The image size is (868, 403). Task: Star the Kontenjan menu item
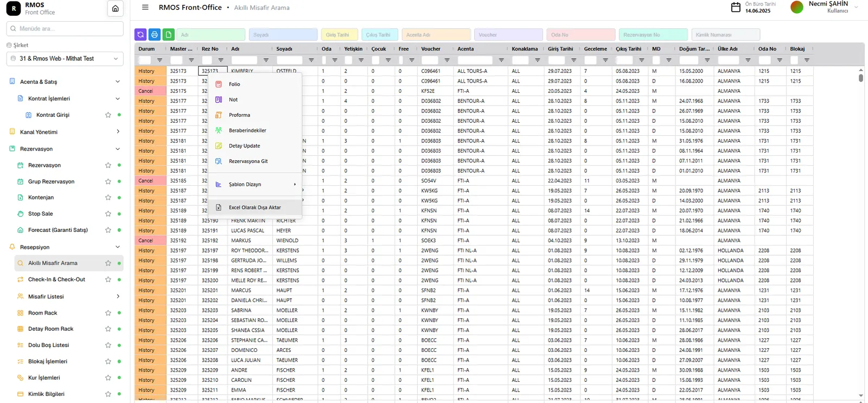tap(108, 198)
